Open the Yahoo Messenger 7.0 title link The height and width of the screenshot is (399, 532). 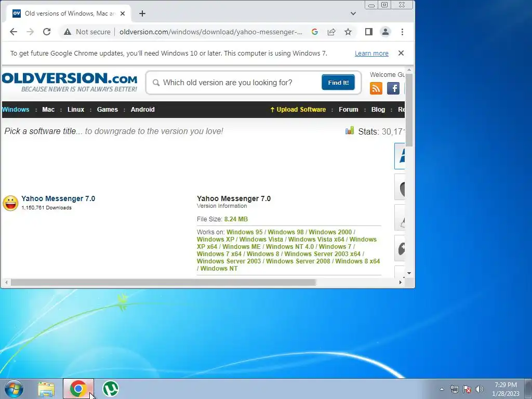[58, 198]
